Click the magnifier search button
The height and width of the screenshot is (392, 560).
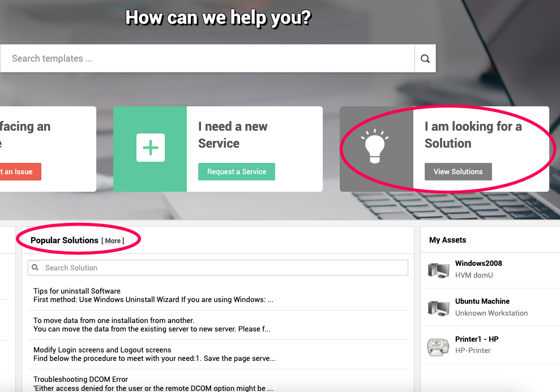click(x=425, y=58)
